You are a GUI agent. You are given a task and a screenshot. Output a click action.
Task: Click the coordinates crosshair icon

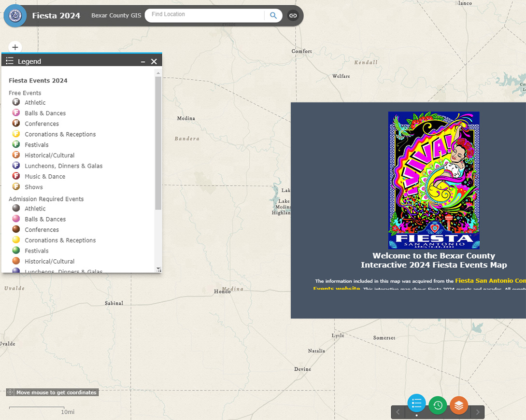tap(10, 392)
